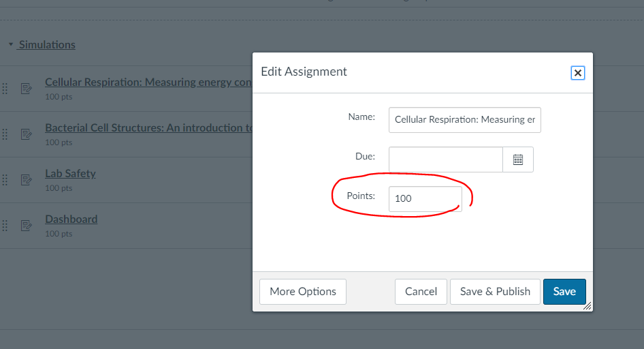Click the dialog resize grip corner

pyautogui.click(x=587, y=306)
